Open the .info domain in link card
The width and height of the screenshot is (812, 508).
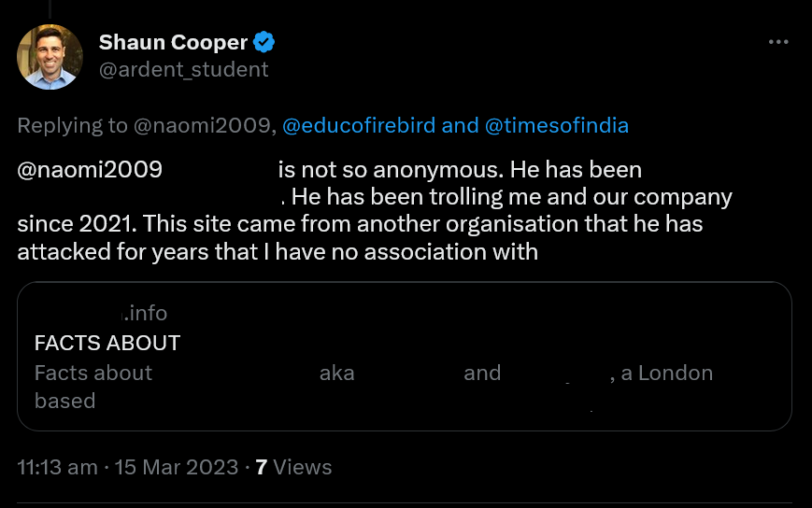click(x=146, y=314)
